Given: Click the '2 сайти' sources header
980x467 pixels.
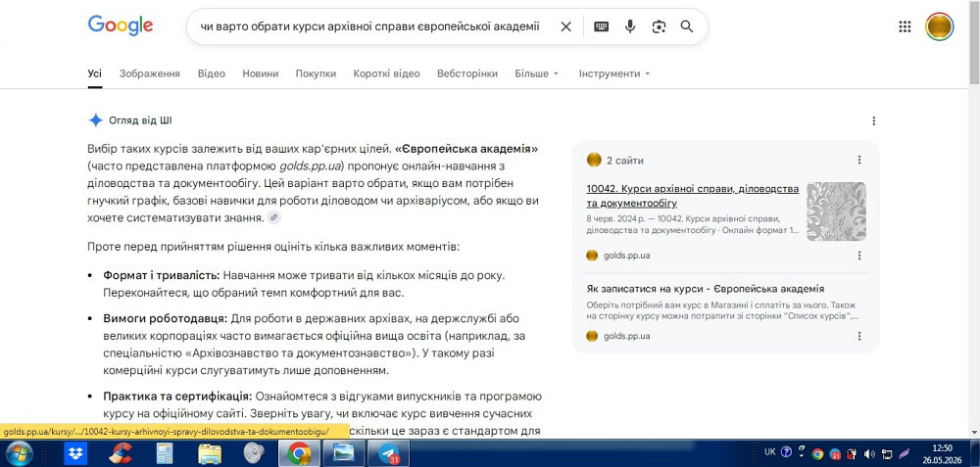Looking at the screenshot, I should pos(624,161).
